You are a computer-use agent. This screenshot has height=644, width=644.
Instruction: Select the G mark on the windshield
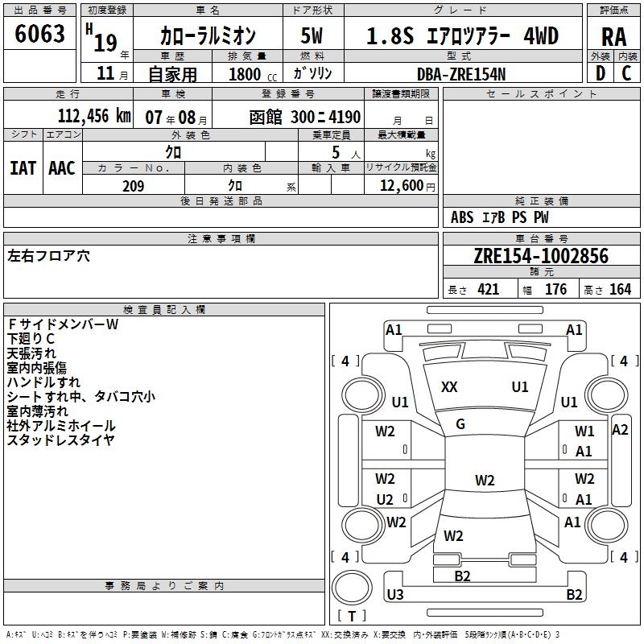[x=460, y=424]
